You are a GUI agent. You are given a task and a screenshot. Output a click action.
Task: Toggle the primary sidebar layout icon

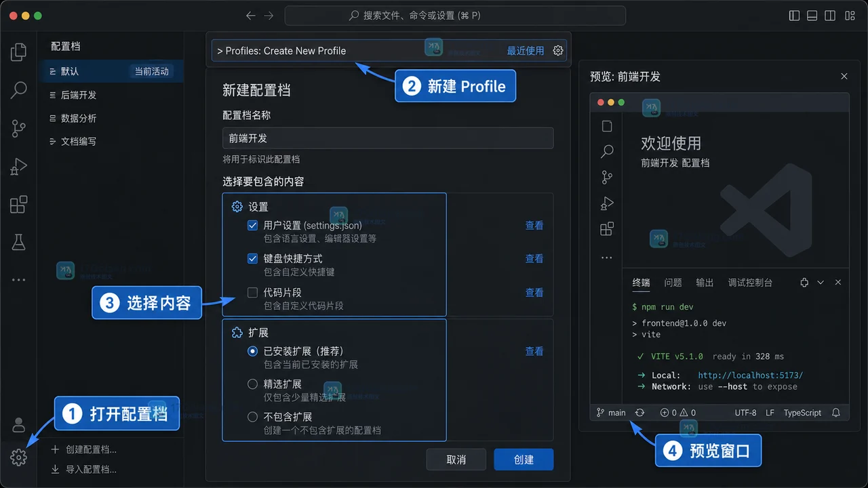click(795, 16)
